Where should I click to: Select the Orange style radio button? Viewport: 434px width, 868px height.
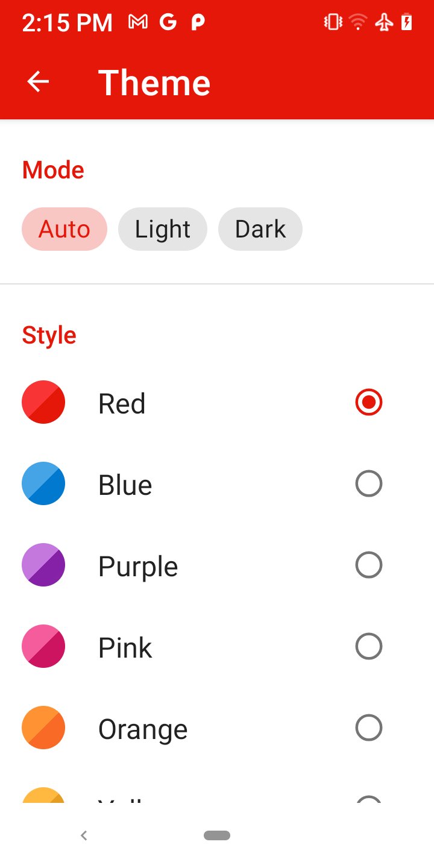tap(369, 728)
